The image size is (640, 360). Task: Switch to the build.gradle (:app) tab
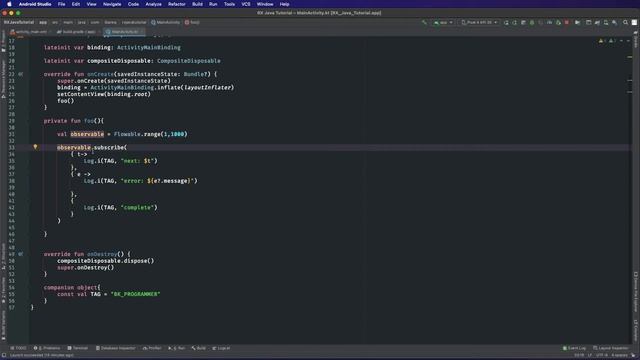[x=76, y=31]
